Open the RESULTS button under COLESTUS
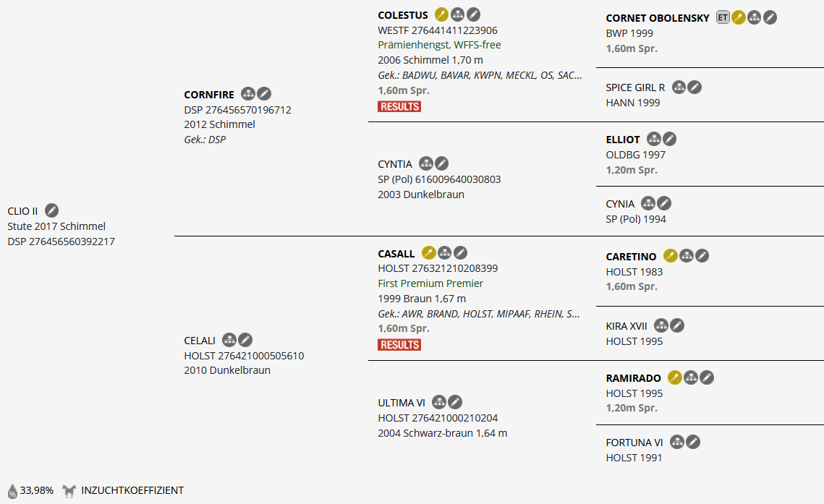The width and height of the screenshot is (824, 504). click(x=399, y=106)
